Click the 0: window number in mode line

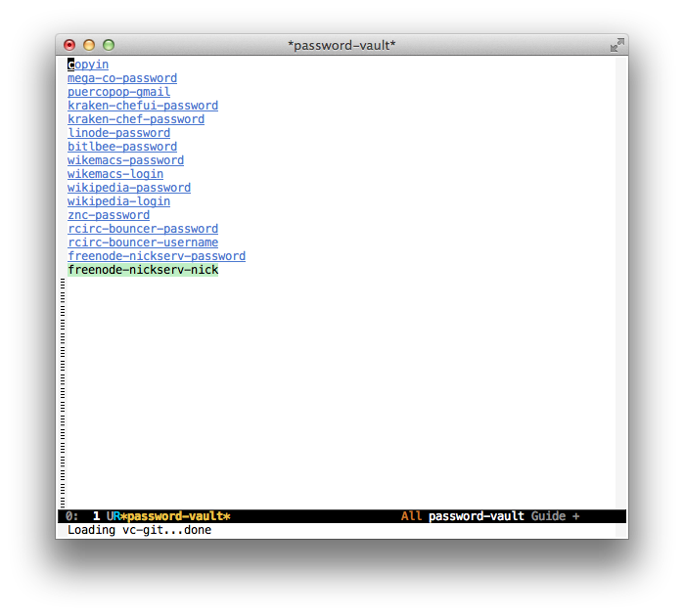pos(72,516)
